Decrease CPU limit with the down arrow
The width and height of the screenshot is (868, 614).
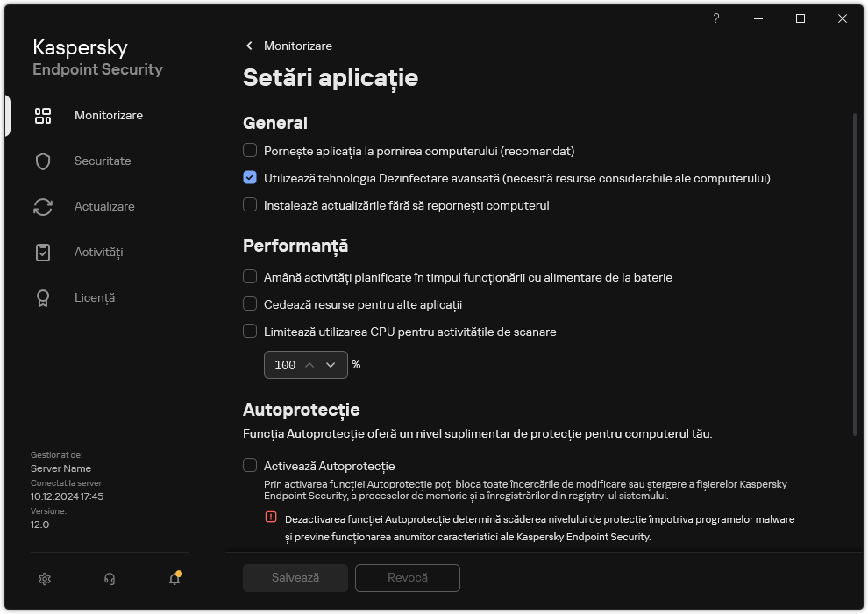(x=331, y=365)
